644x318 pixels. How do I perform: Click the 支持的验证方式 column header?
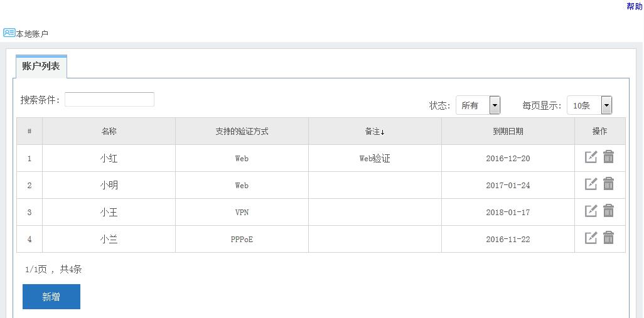pos(242,132)
